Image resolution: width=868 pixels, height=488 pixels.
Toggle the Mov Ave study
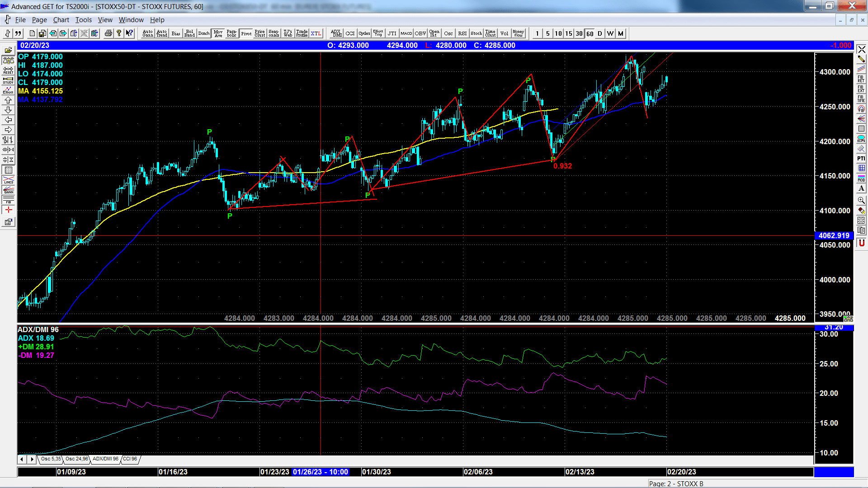[218, 33]
